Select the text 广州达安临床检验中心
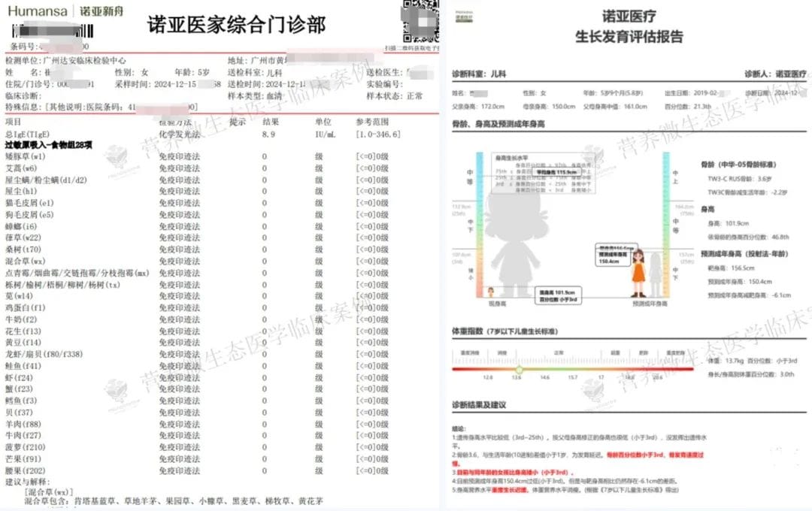Image resolution: width=812 pixels, height=511 pixels. pyautogui.click(x=84, y=61)
